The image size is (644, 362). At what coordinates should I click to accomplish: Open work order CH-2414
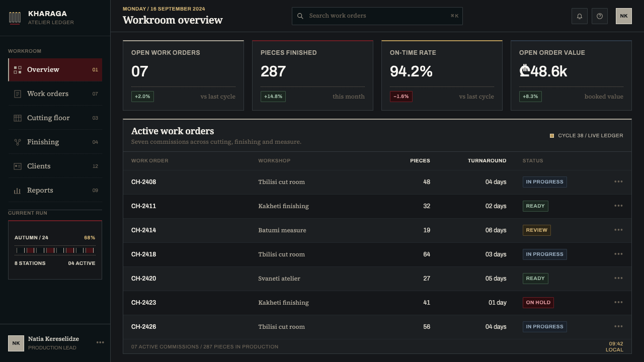tap(143, 230)
